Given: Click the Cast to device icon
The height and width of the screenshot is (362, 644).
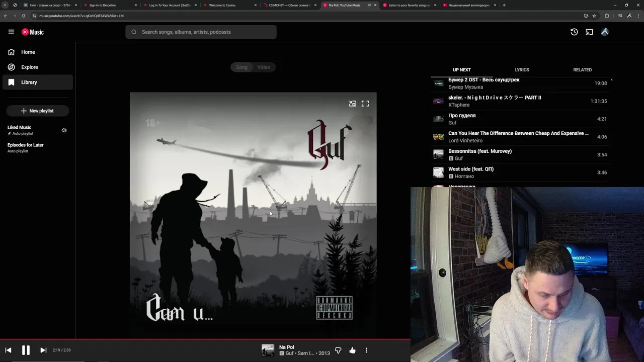Looking at the screenshot, I should coord(589,32).
